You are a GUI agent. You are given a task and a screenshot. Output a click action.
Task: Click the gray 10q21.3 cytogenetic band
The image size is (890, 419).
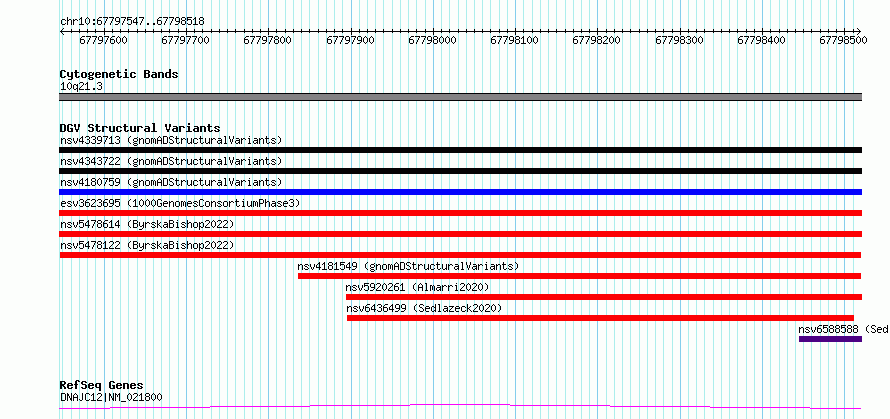[x=460, y=97]
